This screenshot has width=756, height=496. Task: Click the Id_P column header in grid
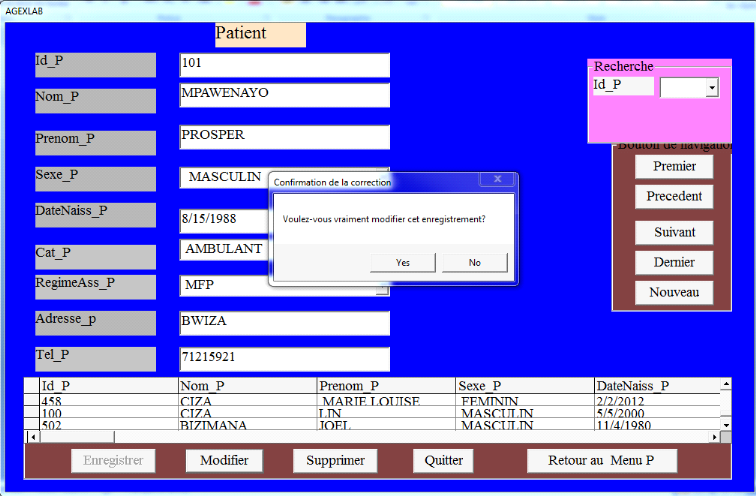tap(109, 386)
